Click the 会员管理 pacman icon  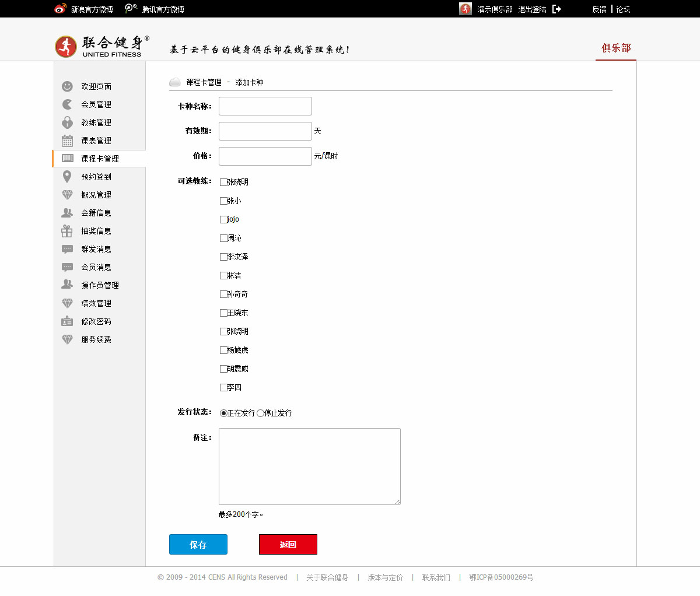[67, 104]
